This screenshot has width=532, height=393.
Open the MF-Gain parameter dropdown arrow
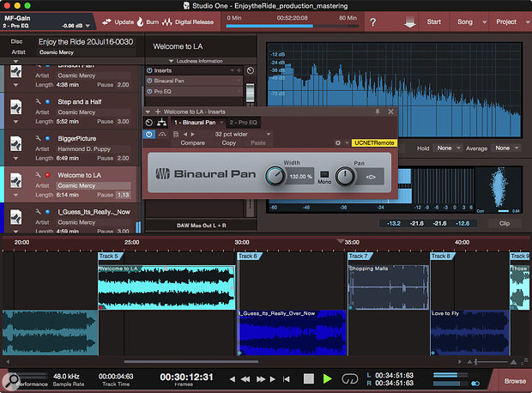(88, 26)
